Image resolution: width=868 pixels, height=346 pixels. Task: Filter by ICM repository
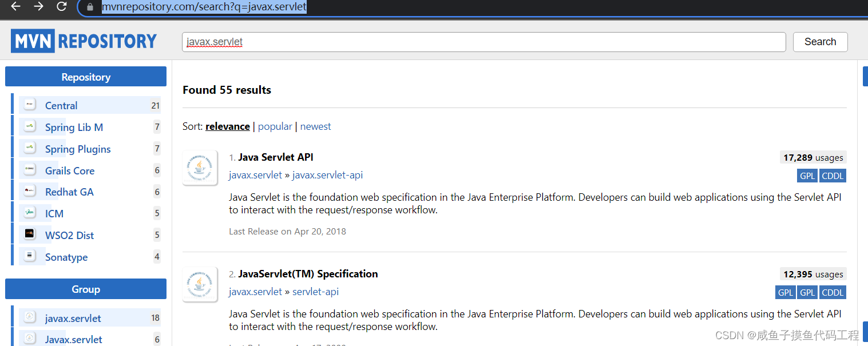(54, 213)
